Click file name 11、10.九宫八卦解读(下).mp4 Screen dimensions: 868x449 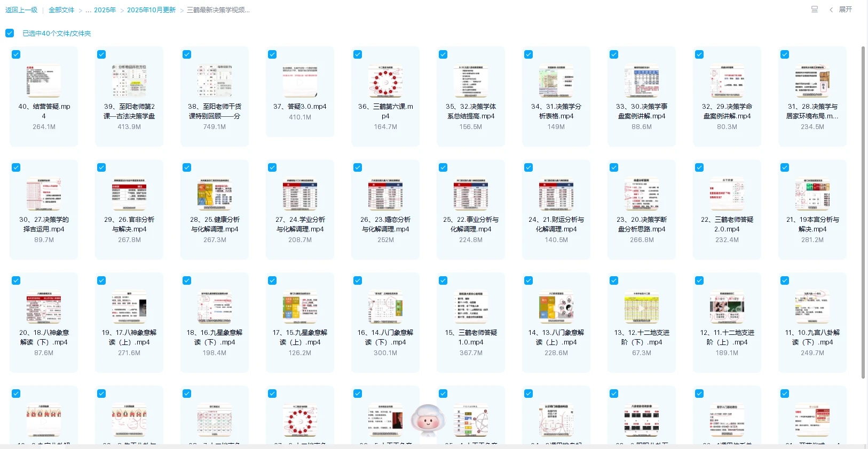click(x=812, y=337)
